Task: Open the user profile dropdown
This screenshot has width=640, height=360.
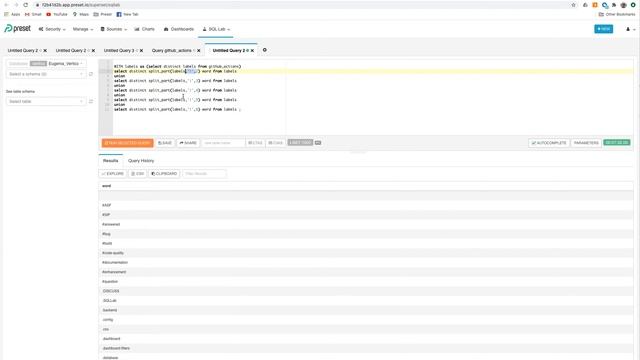Action: pos(631,29)
